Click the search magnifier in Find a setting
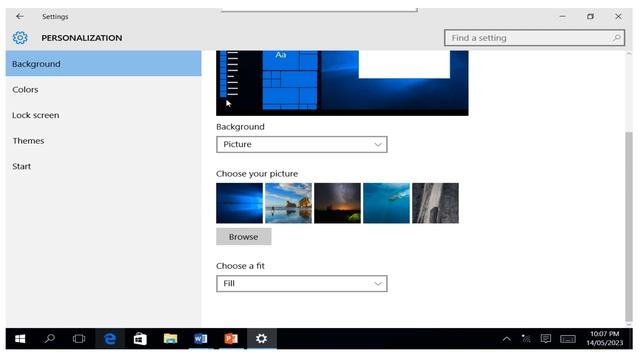 click(616, 38)
